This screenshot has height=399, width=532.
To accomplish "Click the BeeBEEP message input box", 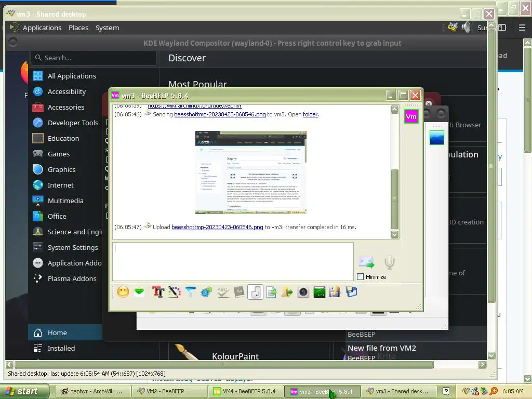I will click(x=233, y=262).
